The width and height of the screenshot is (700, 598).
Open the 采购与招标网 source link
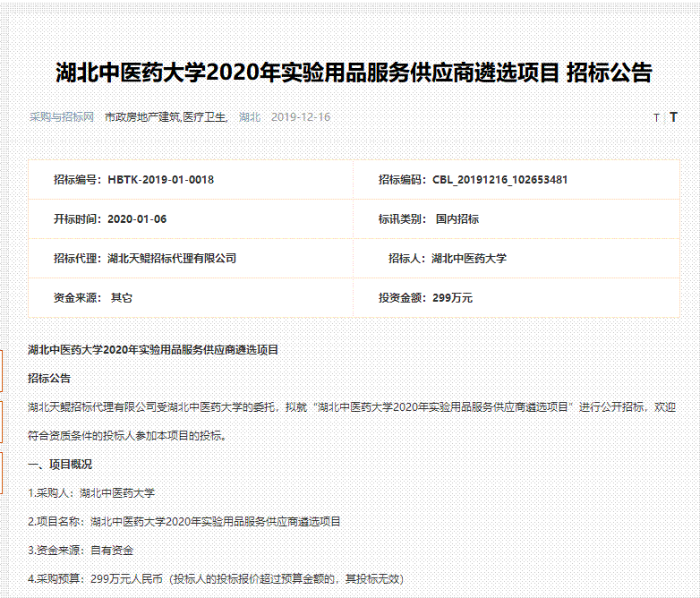coord(62,117)
